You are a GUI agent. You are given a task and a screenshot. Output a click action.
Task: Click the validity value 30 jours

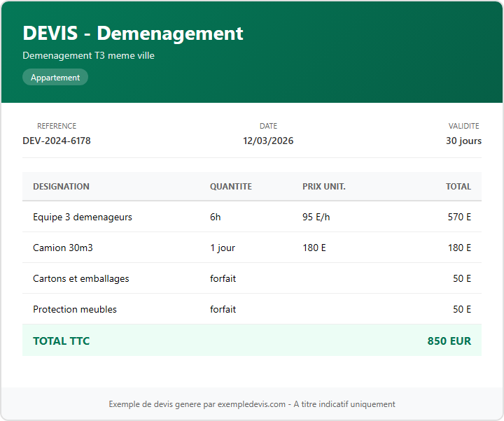tap(463, 141)
